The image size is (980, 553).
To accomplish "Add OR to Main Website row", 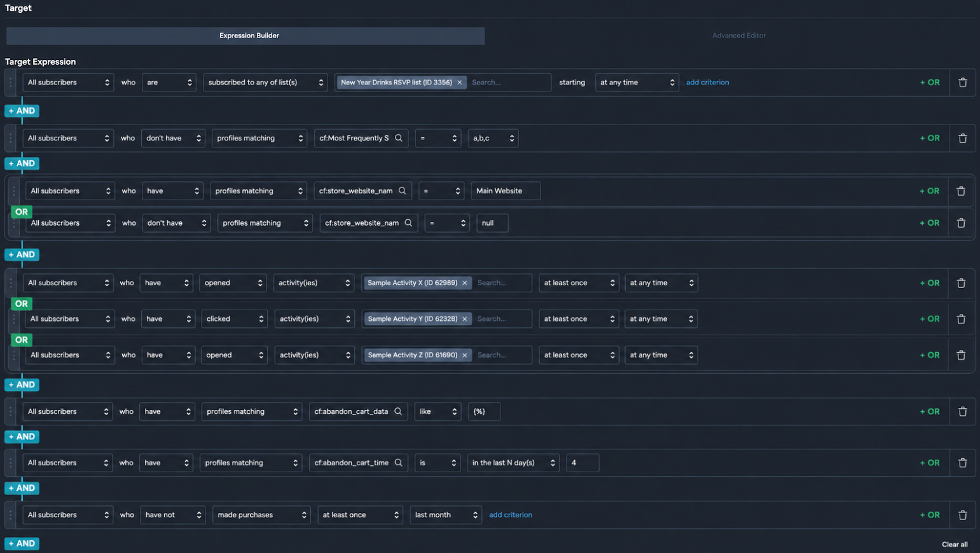I will pos(929,191).
